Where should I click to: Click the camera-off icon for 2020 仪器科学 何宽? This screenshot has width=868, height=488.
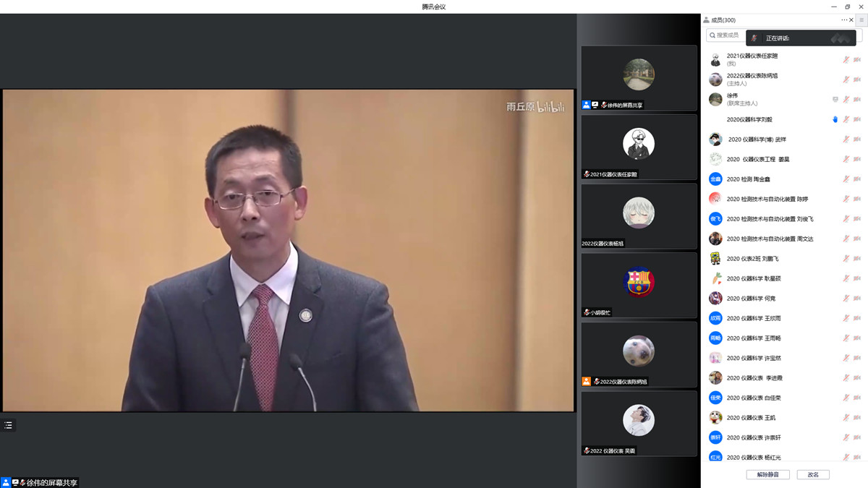coord(857,299)
